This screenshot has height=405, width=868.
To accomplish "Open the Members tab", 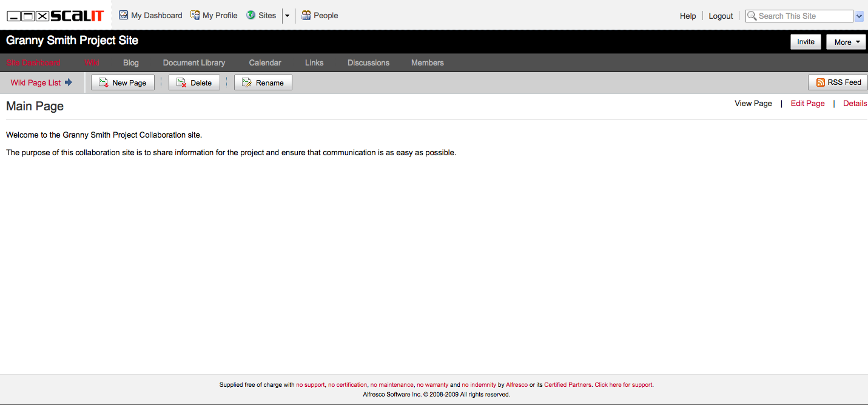I will click(x=428, y=62).
